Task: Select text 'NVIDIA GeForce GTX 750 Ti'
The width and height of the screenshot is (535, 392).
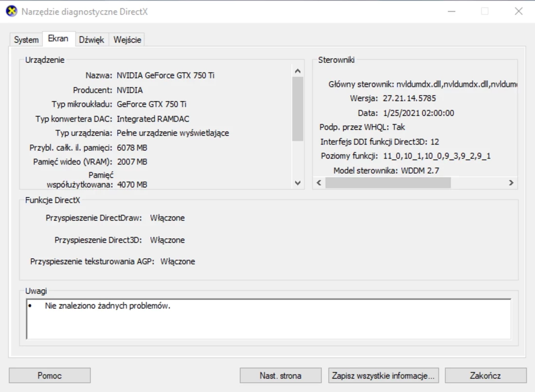Action: [165, 75]
